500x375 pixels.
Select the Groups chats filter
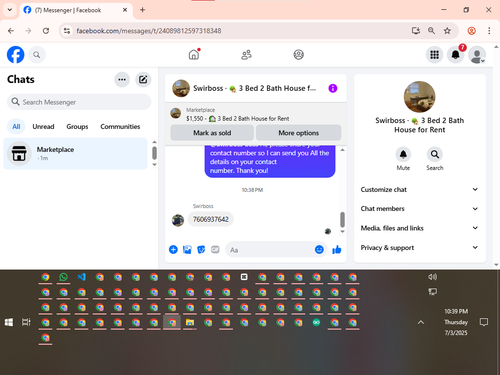pos(77,127)
